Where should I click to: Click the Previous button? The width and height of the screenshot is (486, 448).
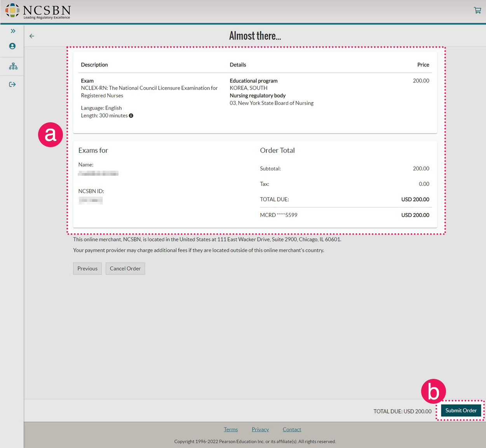(x=87, y=269)
